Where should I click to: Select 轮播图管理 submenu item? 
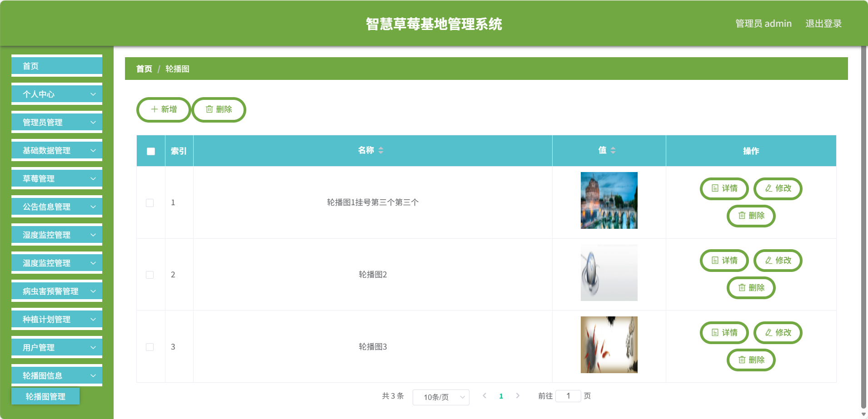(45, 396)
